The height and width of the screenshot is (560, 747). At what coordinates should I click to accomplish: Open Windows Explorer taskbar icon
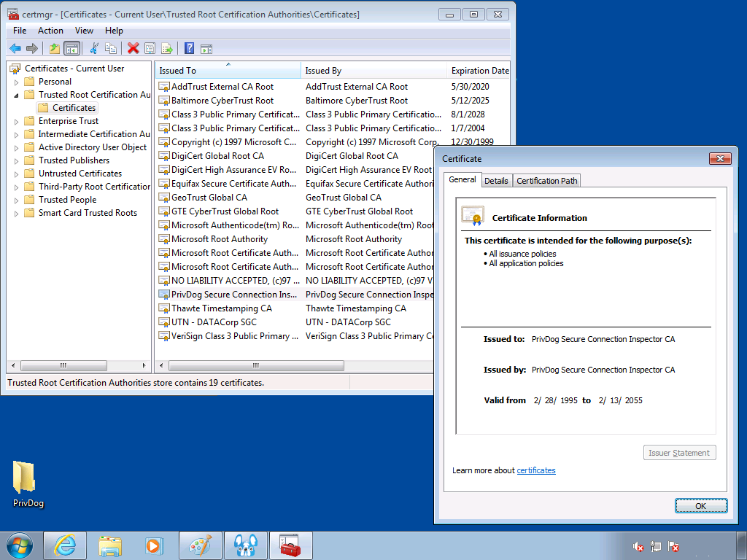tap(110, 545)
